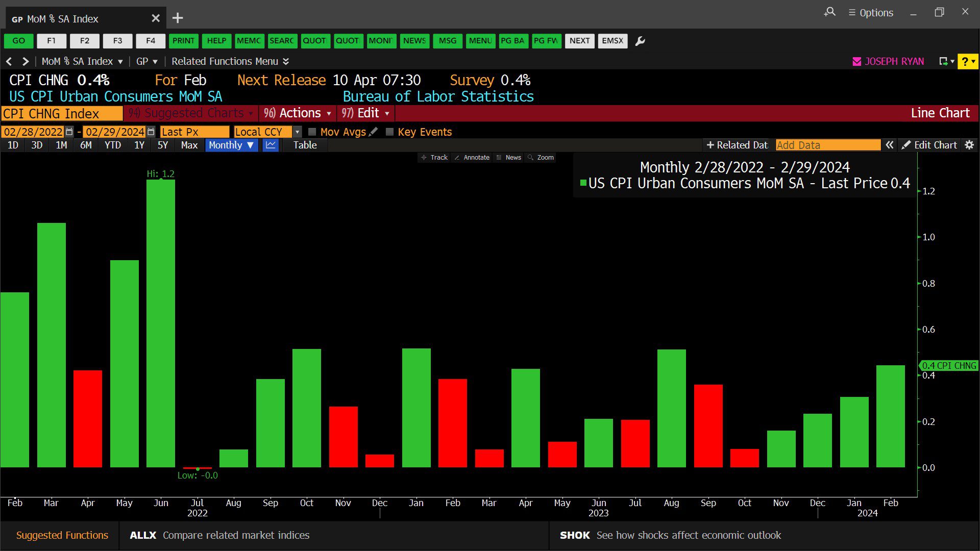Image resolution: width=980 pixels, height=551 pixels.
Task: Open ALLX Compare related market indices
Action: click(x=219, y=535)
